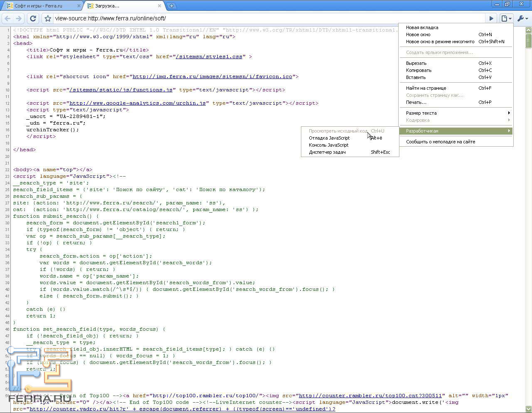532x413 pixels.
Task: Open Консоль JavaScript from submenu
Action: click(328, 145)
